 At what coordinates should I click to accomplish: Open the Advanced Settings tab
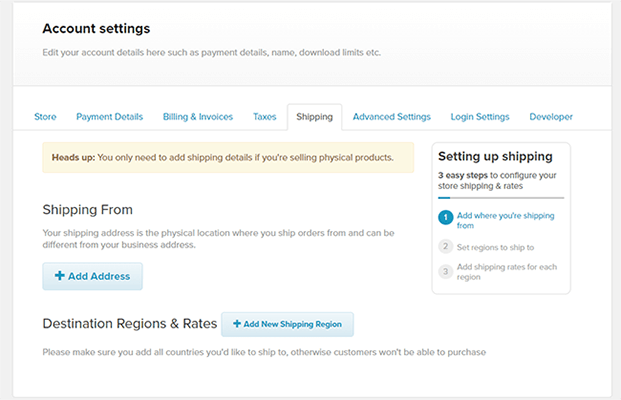(x=392, y=117)
